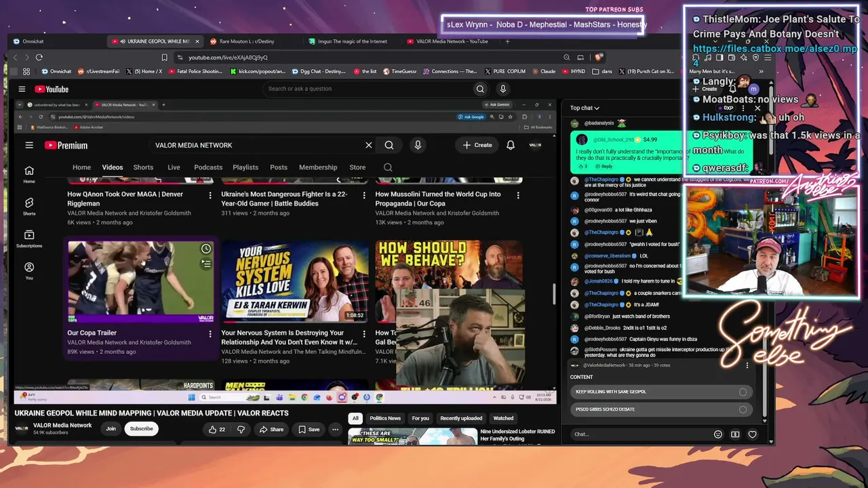Open the channel Posts tab
This screenshot has width=868, height=488.
click(x=279, y=167)
